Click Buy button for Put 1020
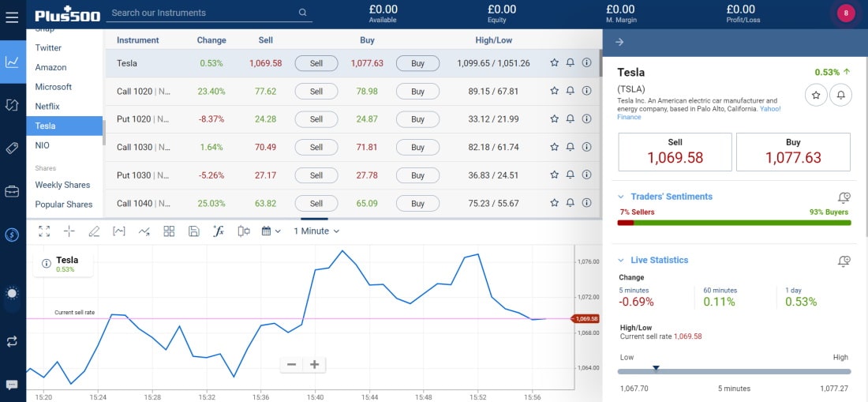The width and height of the screenshot is (868, 402). point(417,119)
